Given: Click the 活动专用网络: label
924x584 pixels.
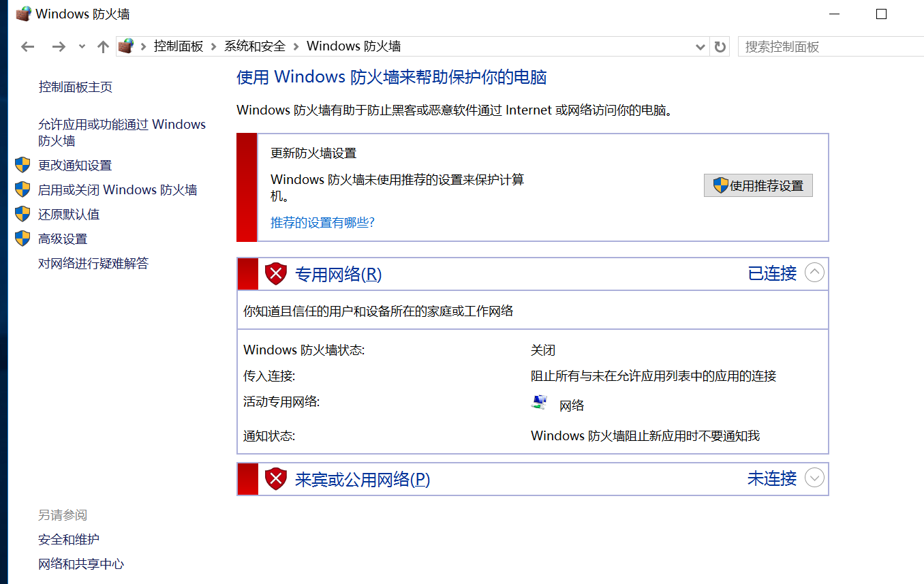Looking at the screenshot, I should tap(281, 401).
